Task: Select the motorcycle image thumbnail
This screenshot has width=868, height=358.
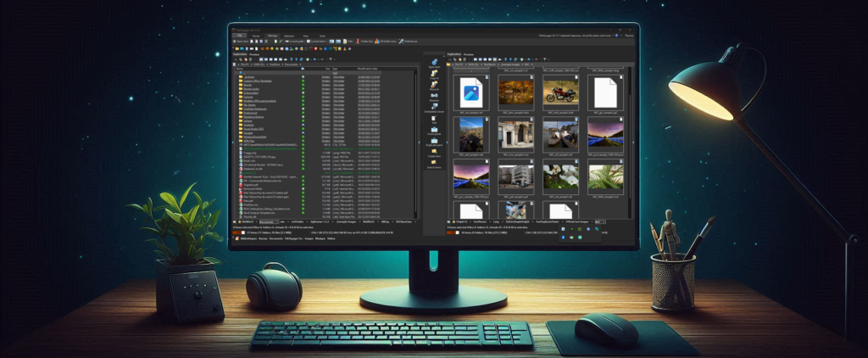Action: 560,92
